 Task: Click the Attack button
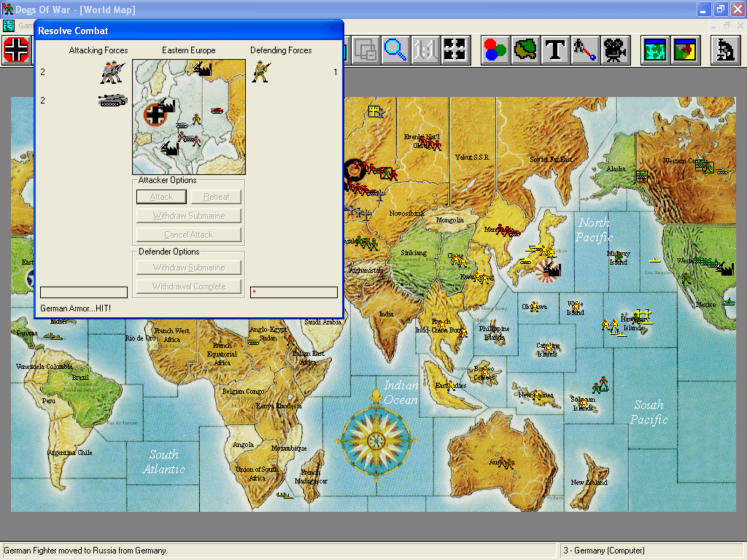[x=161, y=197]
